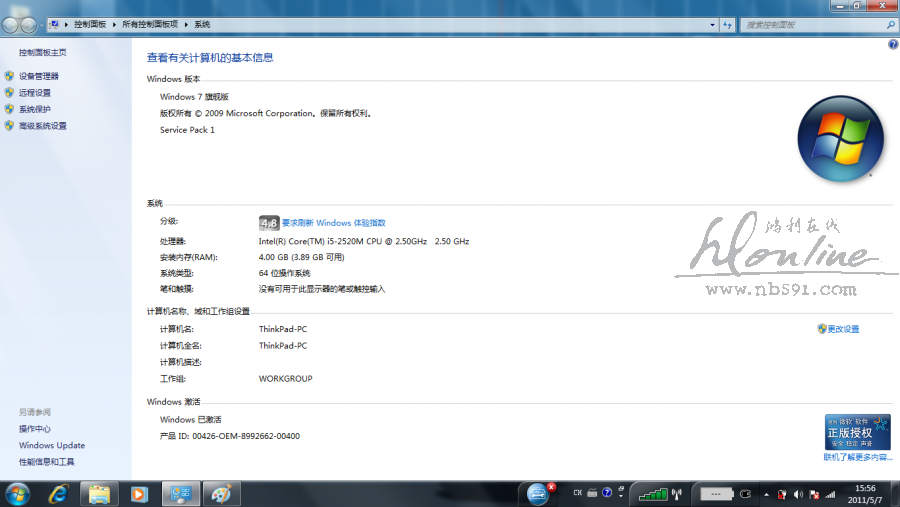Click the power plug icon in taskbar
This screenshot has width=900, height=507.
click(x=746, y=494)
